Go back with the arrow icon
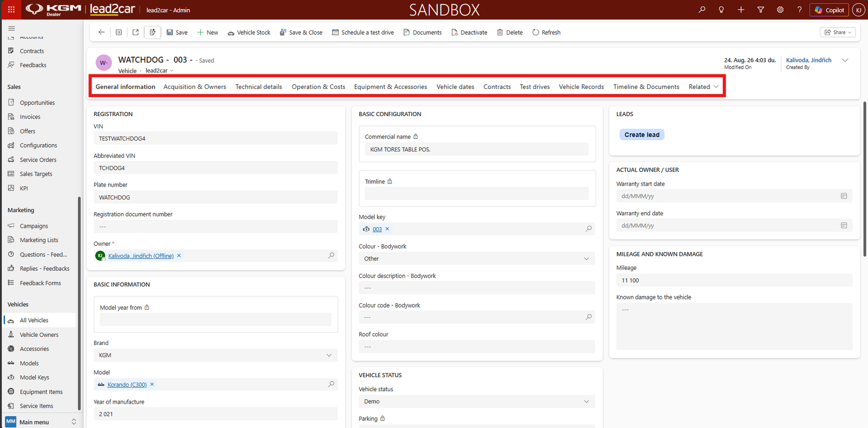The width and height of the screenshot is (868, 428). (x=101, y=33)
